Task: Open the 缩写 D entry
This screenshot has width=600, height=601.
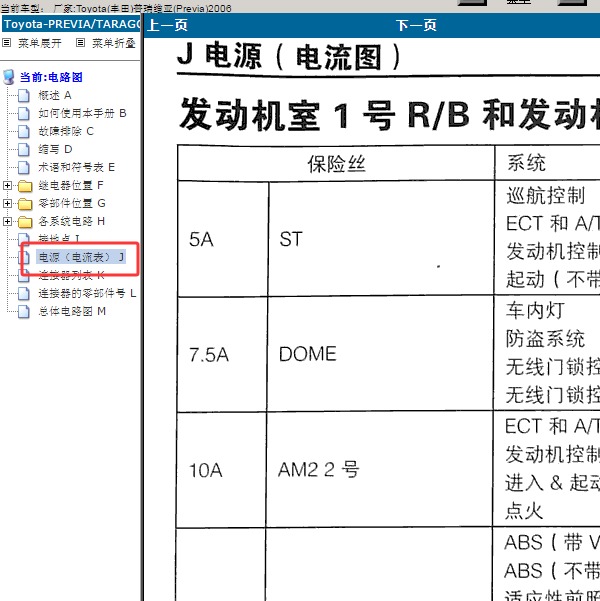Action: (x=55, y=149)
